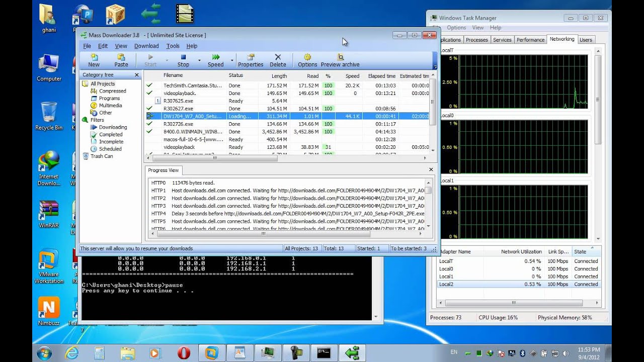Select the LocalT adapter row in Task Manager
Screen dimensions: 644x362
pyautogui.click(x=519, y=261)
